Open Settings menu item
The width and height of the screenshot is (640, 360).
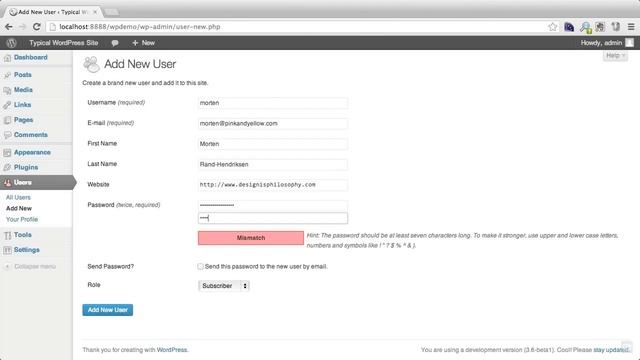tap(27, 250)
